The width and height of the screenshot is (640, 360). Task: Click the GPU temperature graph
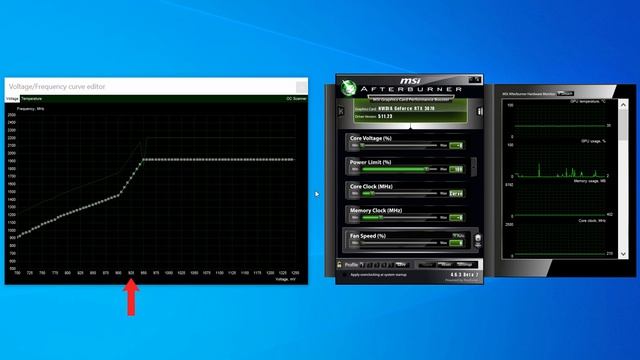point(560,120)
